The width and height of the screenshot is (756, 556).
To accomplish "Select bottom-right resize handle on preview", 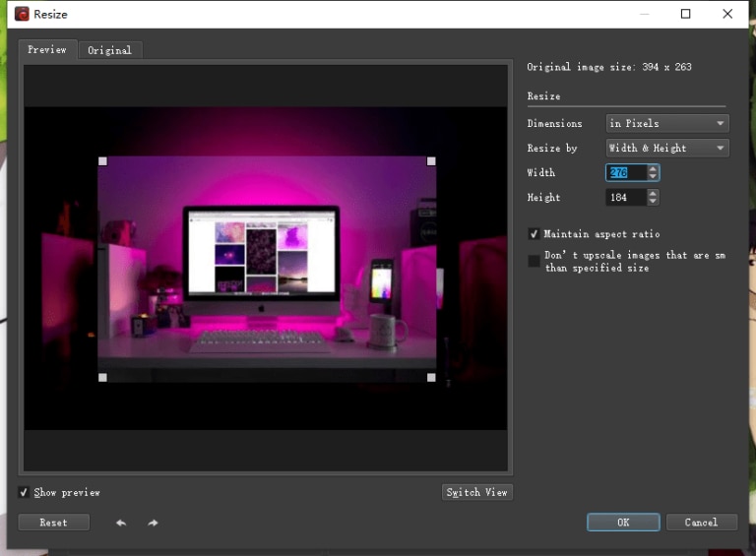I will pyautogui.click(x=431, y=377).
